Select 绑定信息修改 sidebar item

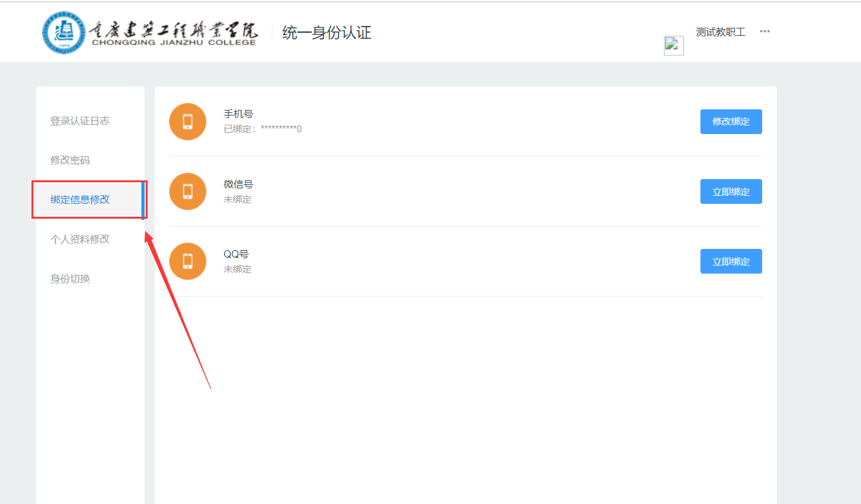click(80, 199)
